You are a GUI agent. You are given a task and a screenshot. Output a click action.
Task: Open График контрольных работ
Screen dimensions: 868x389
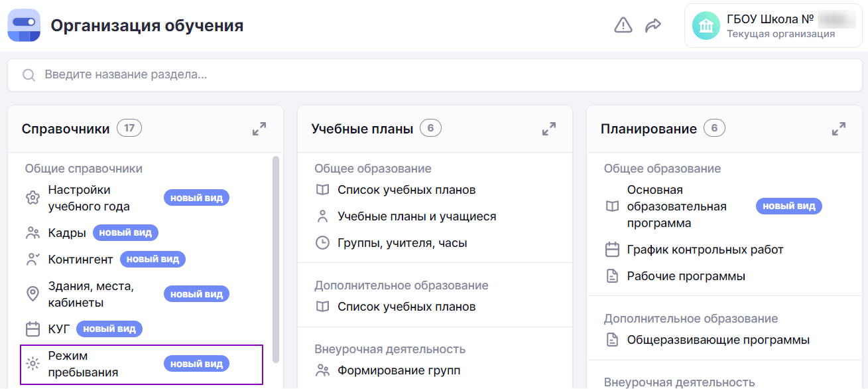pyautogui.click(x=706, y=250)
